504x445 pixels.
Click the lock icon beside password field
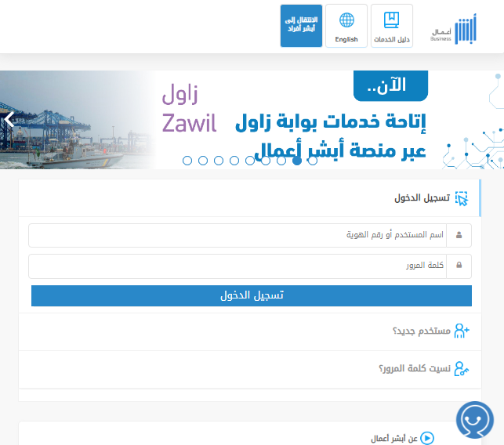coord(459,266)
